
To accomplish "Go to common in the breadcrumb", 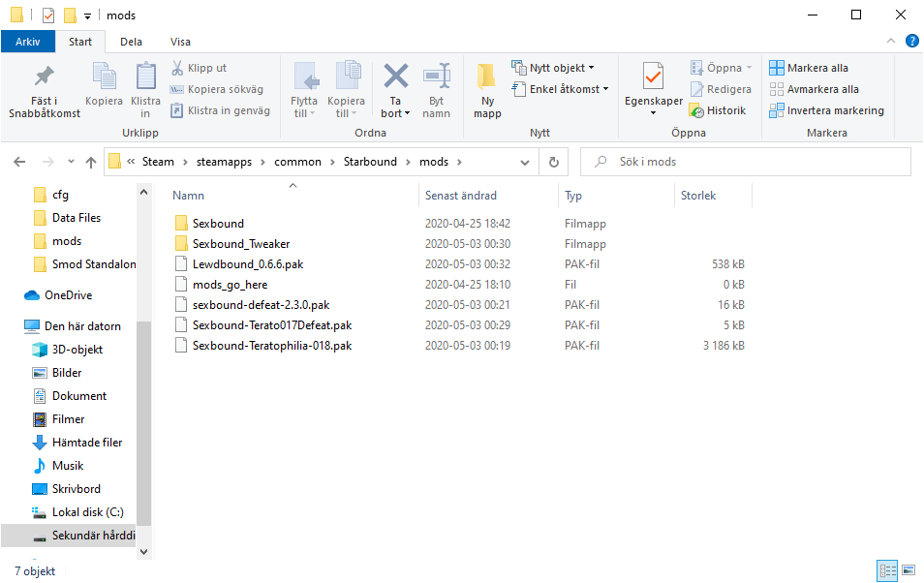I will (297, 162).
